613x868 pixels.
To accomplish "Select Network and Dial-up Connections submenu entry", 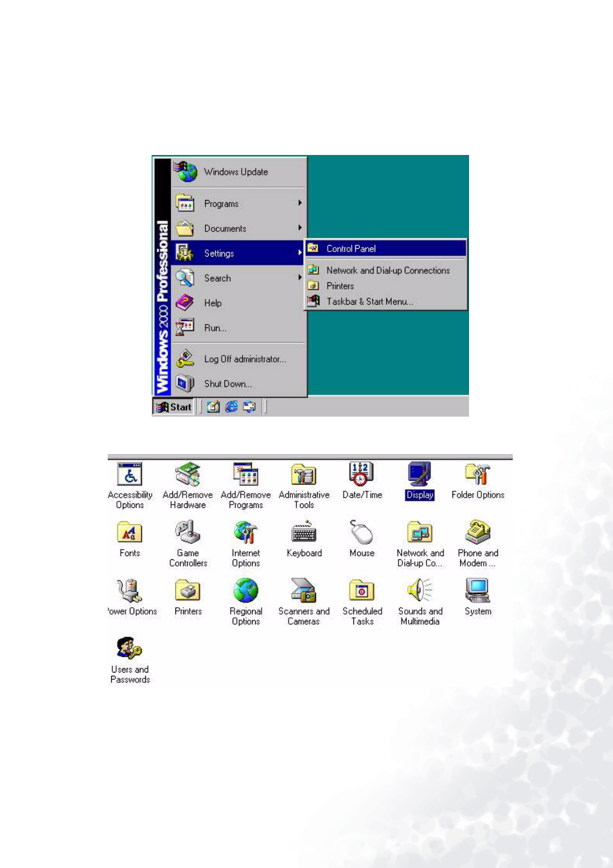I will 386,271.
